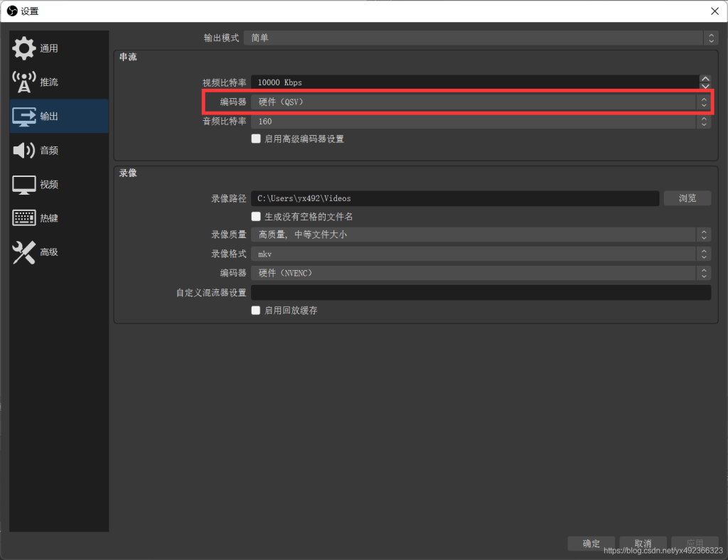Viewport: 728px width, 560px height.
Task: Toggle 生成没有空格的文件名 checkbox
Action: pyautogui.click(x=257, y=217)
